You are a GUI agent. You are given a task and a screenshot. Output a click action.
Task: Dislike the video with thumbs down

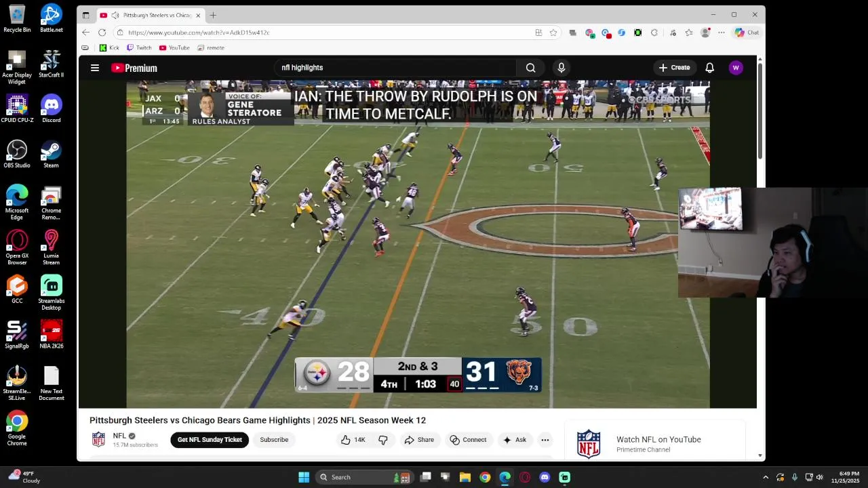383,440
